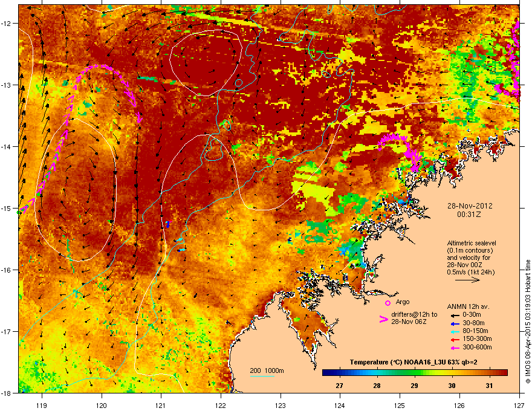Click latitude axis label -14
The image size is (532, 411).
pyautogui.click(x=7, y=147)
